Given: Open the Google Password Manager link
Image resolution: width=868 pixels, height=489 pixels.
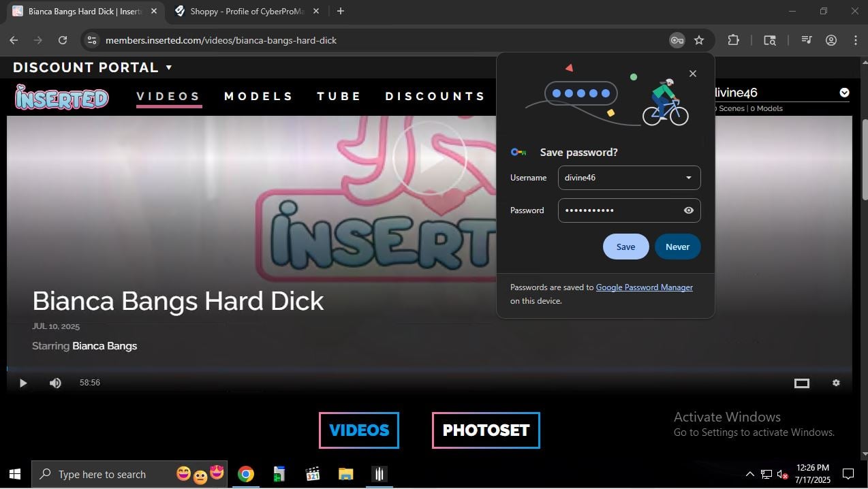Looking at the screenshot, I should 644,287.
